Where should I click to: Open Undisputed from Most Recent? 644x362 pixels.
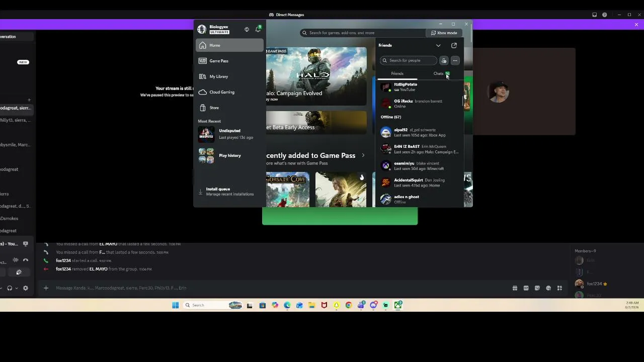point(229,134)
